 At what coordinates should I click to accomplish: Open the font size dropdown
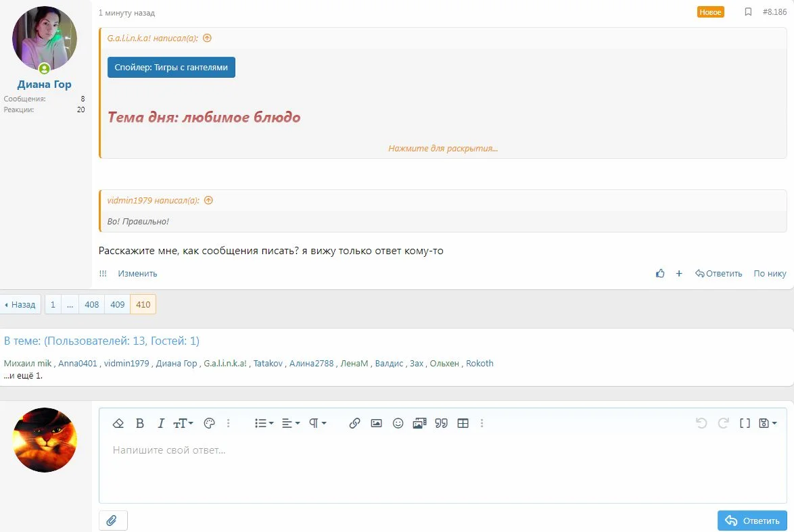click(183, 423)
